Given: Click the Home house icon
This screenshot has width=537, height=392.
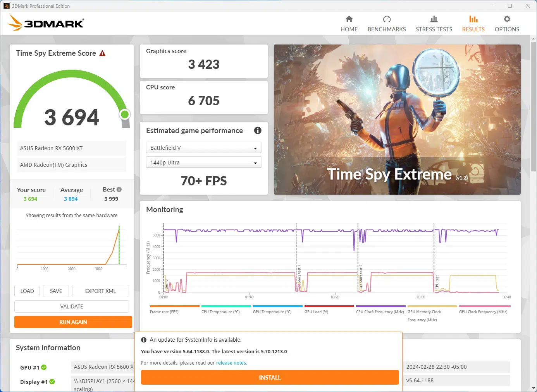Looking at the screenshot, I should [349, 19].
